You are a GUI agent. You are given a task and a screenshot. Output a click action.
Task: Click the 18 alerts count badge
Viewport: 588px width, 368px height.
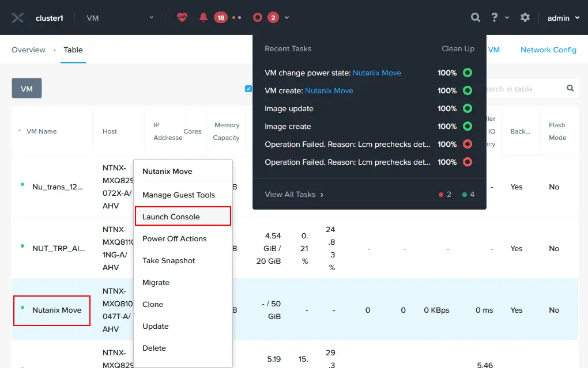(220, 18)
